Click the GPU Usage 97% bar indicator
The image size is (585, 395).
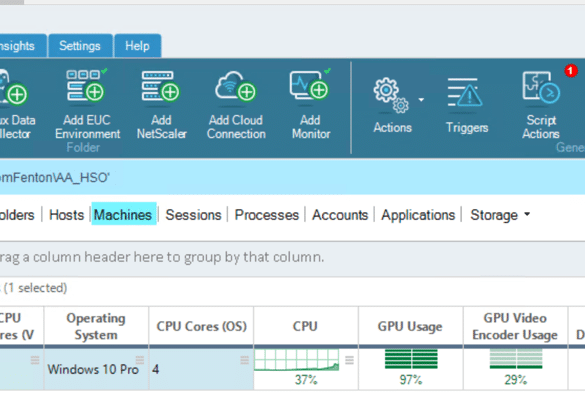coord(411,359)
